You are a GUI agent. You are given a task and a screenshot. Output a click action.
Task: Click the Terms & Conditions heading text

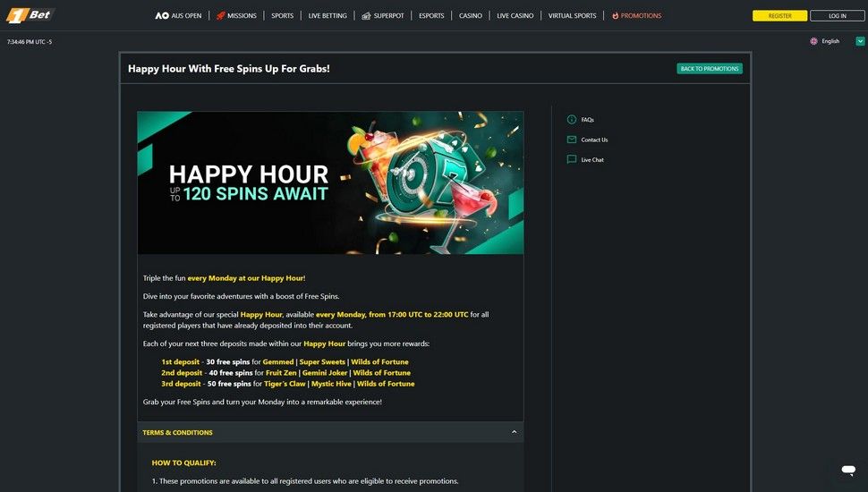pyautogui.click(x=177, y=433)
